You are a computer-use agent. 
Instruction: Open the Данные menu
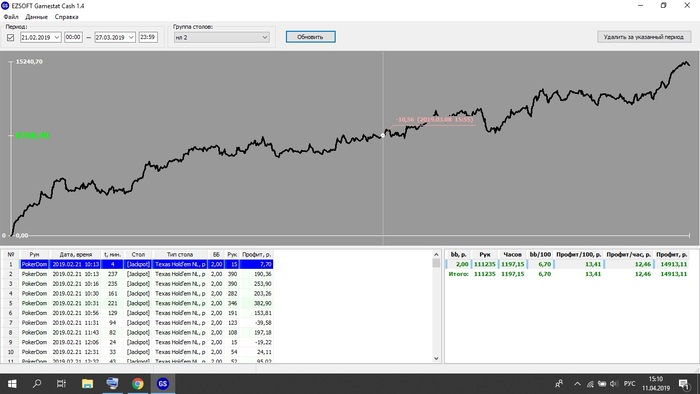click(36, 17)
